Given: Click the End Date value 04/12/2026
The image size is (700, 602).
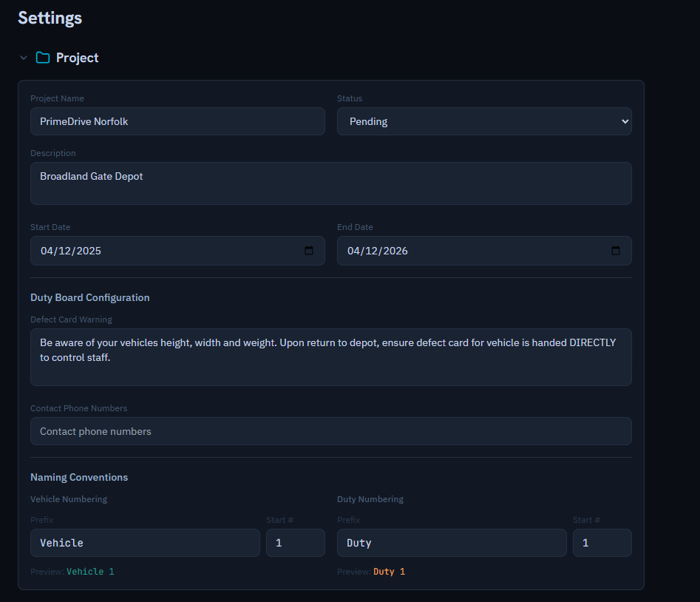Looking at the screenshot, I should [378, 251].
